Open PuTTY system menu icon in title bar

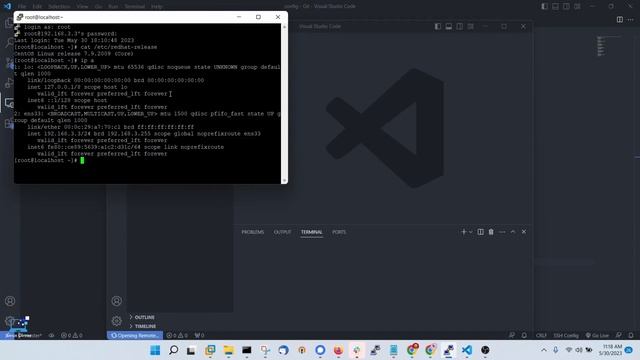[x=20, y=17]
